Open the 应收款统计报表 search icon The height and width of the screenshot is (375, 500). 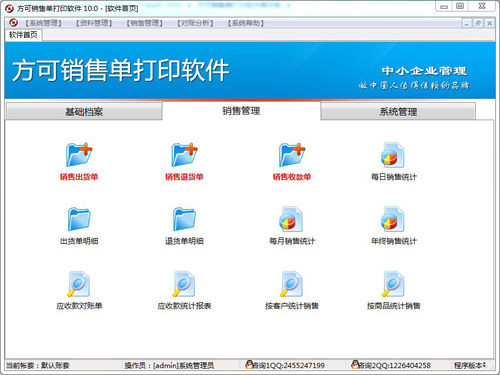pyautogui.click(x=184, y=284)
